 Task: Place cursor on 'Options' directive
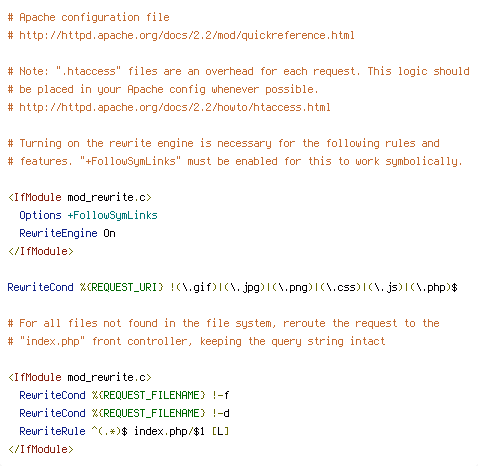(x=40, y=215)
